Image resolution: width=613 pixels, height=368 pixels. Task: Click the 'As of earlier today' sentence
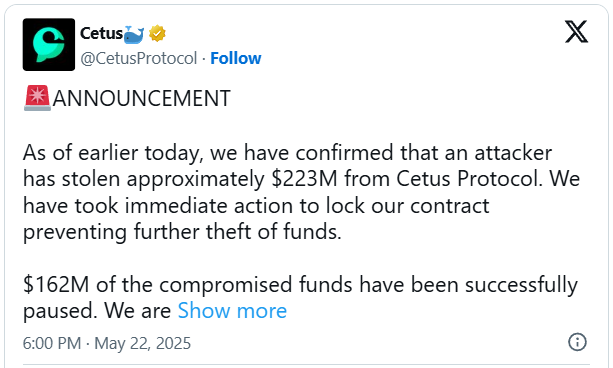click(x=113, y=153)
